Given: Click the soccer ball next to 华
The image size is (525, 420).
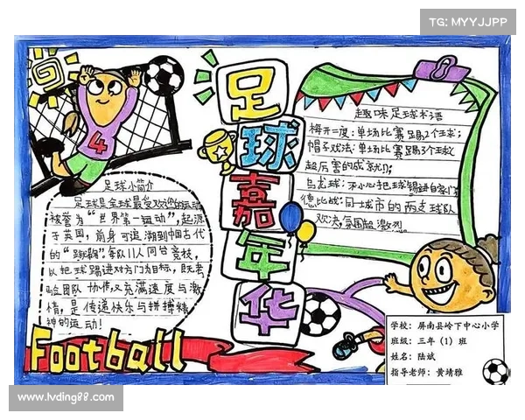Looking at the screenshot, I should tap(321, 314).
